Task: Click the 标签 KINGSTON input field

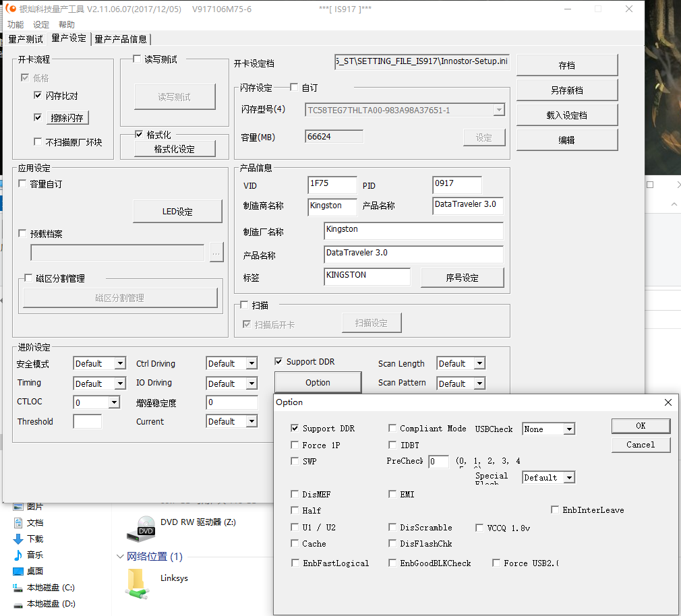Action: [367, 276]
